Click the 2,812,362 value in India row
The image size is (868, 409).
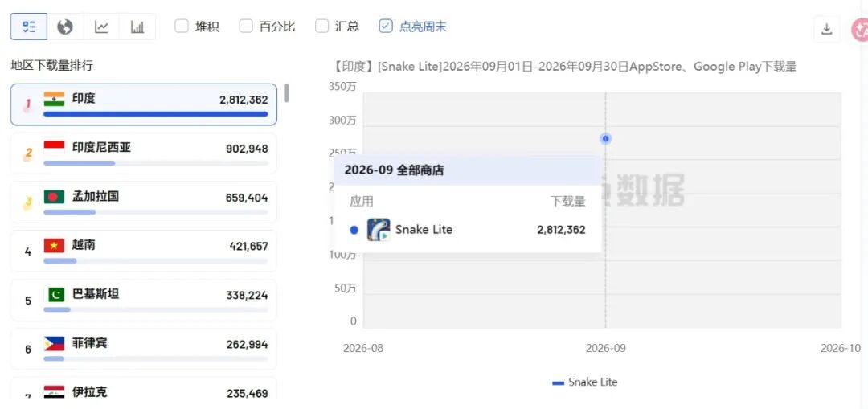point(244,100)
